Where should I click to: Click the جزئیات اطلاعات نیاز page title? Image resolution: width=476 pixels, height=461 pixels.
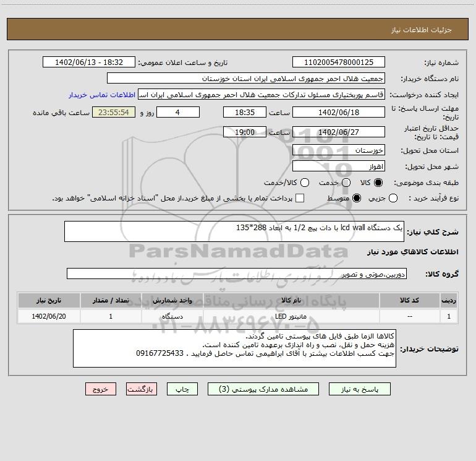(422, 30)
